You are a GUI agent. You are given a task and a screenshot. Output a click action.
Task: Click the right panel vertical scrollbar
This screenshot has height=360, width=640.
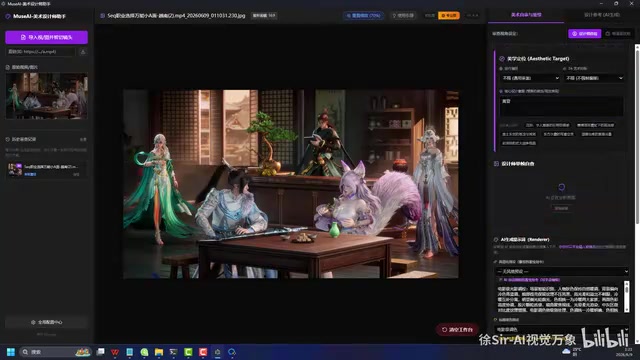pyautogui.click(x=637, y=135)
